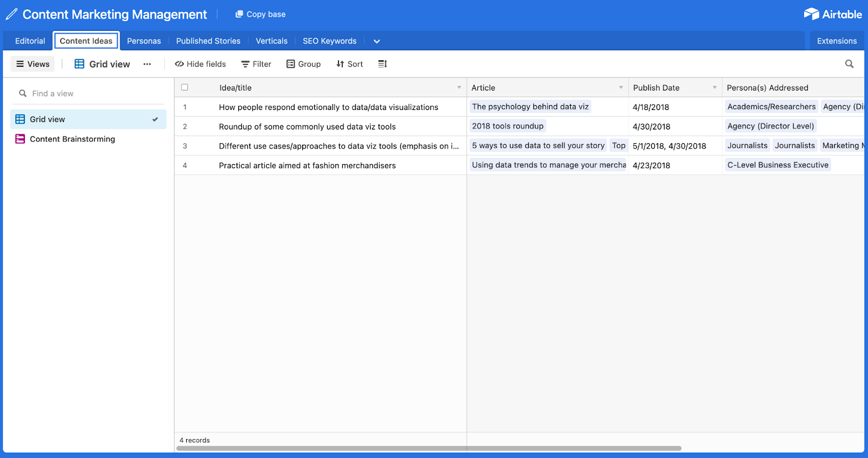Viewport: 868px width, 458px height.
Task: Toggle the Views sidebar
Action: 33,64
